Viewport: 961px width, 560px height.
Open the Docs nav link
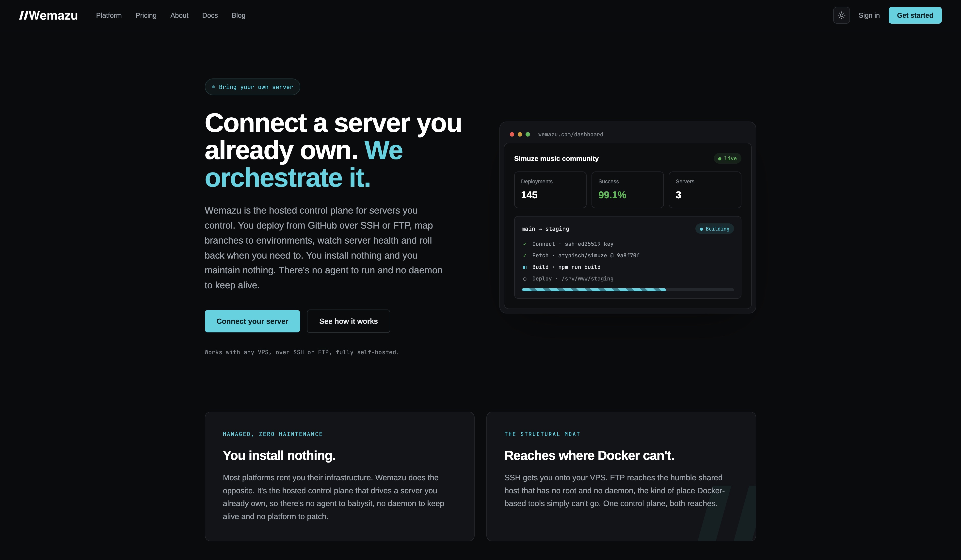tap(210, 15)
